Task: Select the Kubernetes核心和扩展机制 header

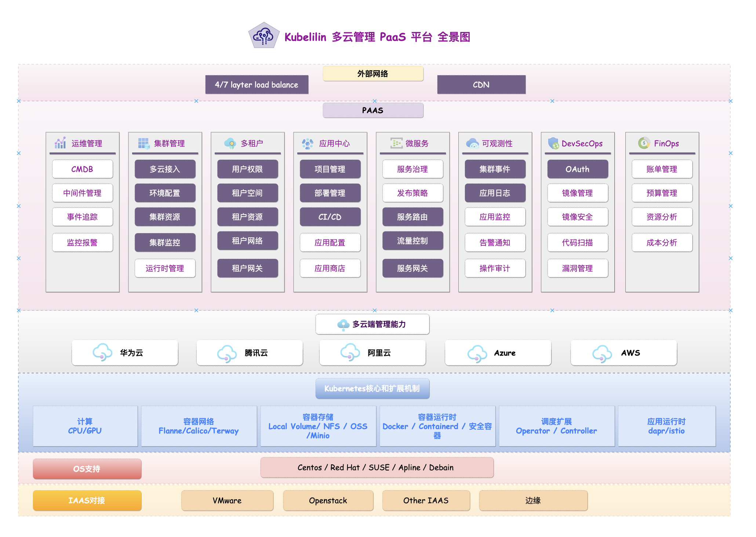Action: (372, 388)
